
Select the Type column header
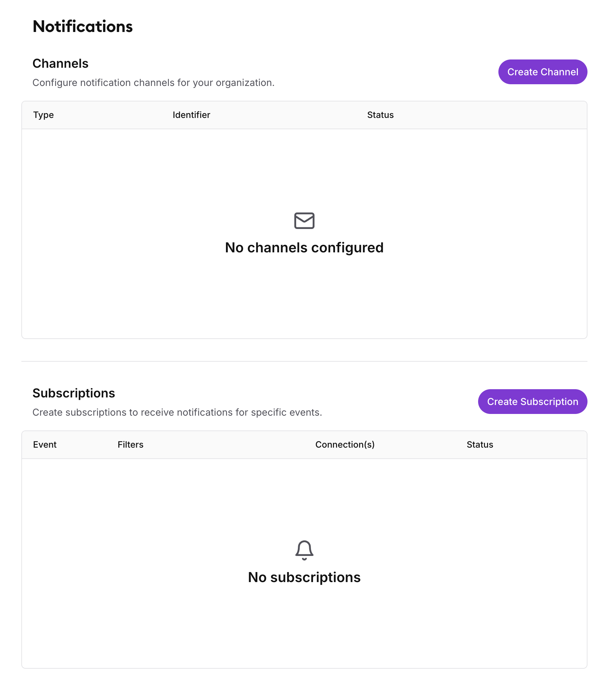point(43,115)
